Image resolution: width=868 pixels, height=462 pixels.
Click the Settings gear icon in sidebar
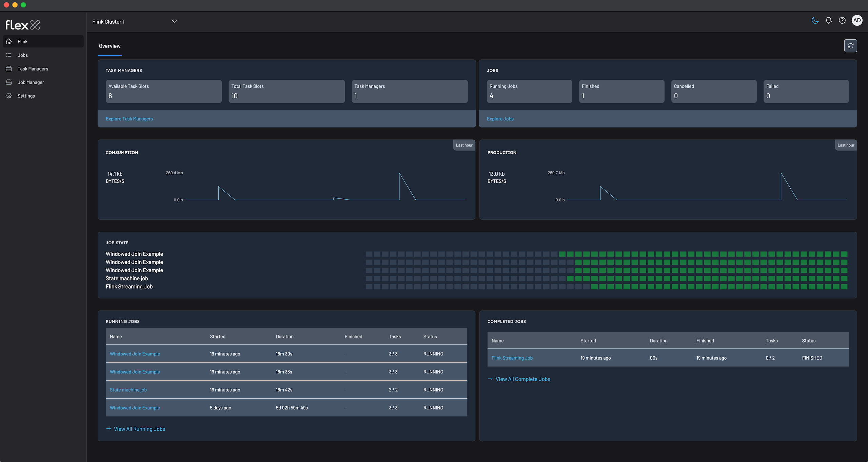click(x=9, y=96)
